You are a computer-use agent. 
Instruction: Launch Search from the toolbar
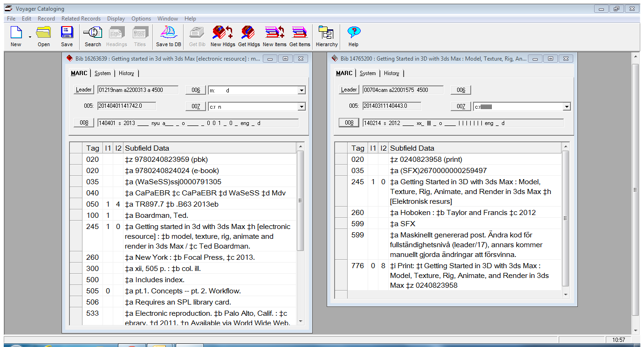coord(93,36)
